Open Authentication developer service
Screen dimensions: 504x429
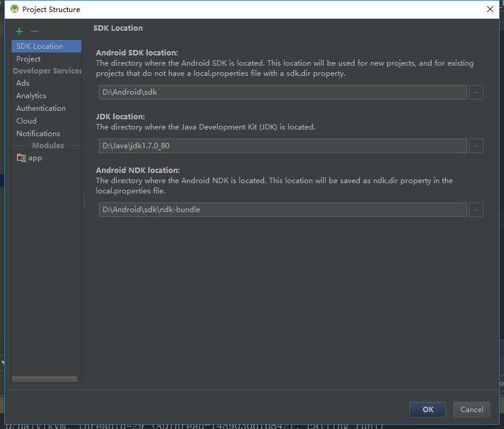pyautogui.click(x=46, y=108)
